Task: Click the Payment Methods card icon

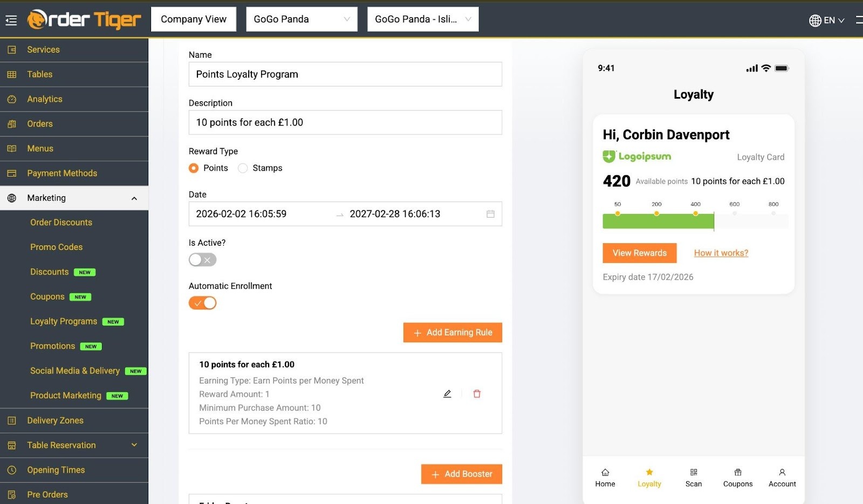Action: pos(12,174)
